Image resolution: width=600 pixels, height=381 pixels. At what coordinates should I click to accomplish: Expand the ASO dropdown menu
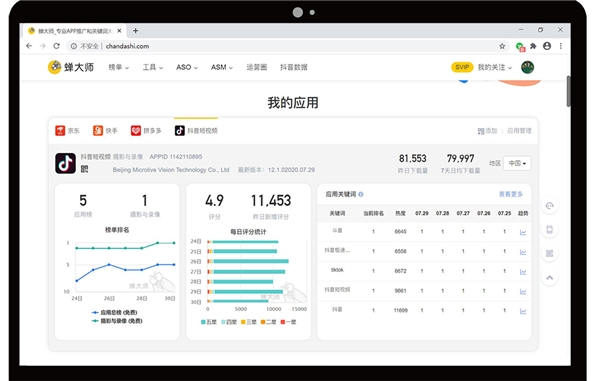point(187,67)
